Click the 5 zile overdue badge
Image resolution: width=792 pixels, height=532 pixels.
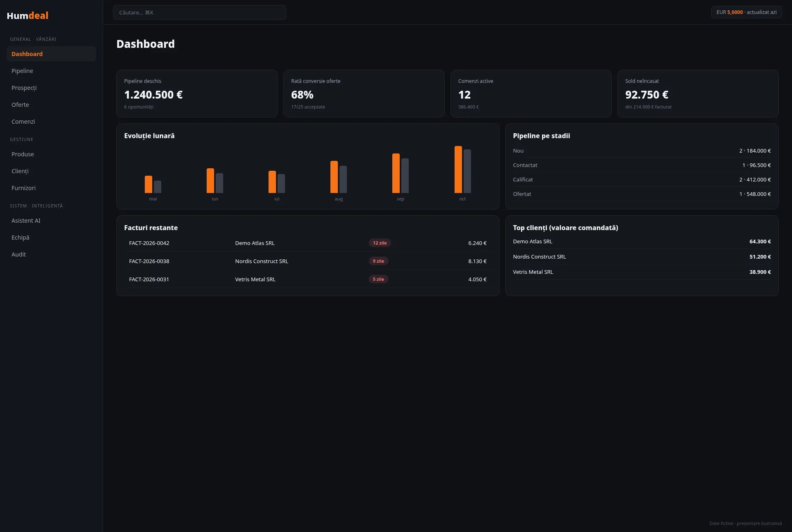coord(378,280)
